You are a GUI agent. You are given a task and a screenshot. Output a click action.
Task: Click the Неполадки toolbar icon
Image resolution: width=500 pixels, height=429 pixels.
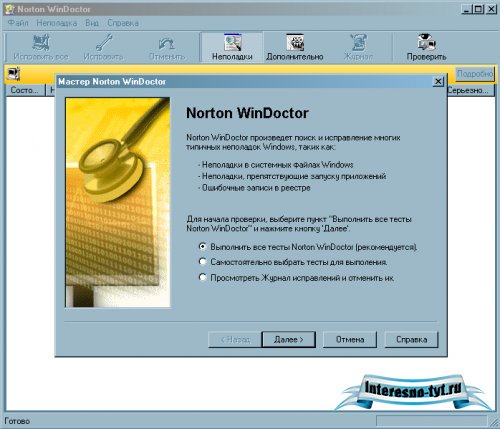[x=232, y=43]
